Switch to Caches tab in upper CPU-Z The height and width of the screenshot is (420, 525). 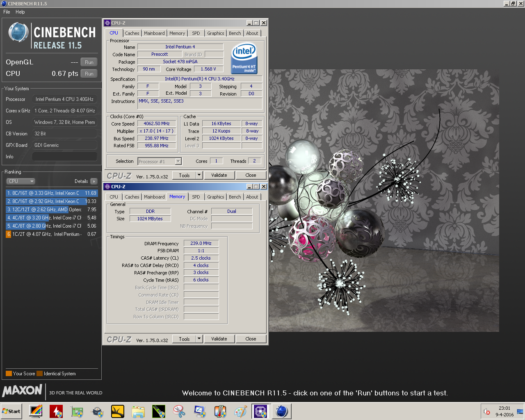point(132,33)
